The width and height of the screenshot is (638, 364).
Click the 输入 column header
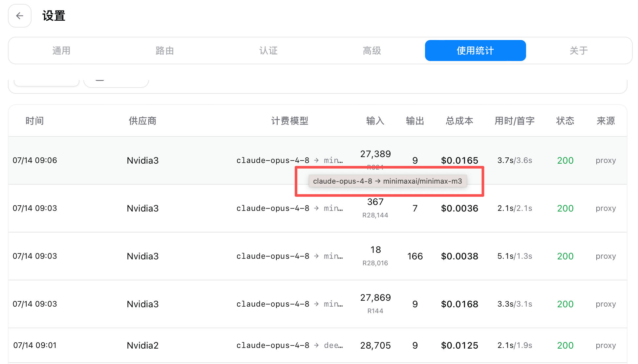point(375,121)
